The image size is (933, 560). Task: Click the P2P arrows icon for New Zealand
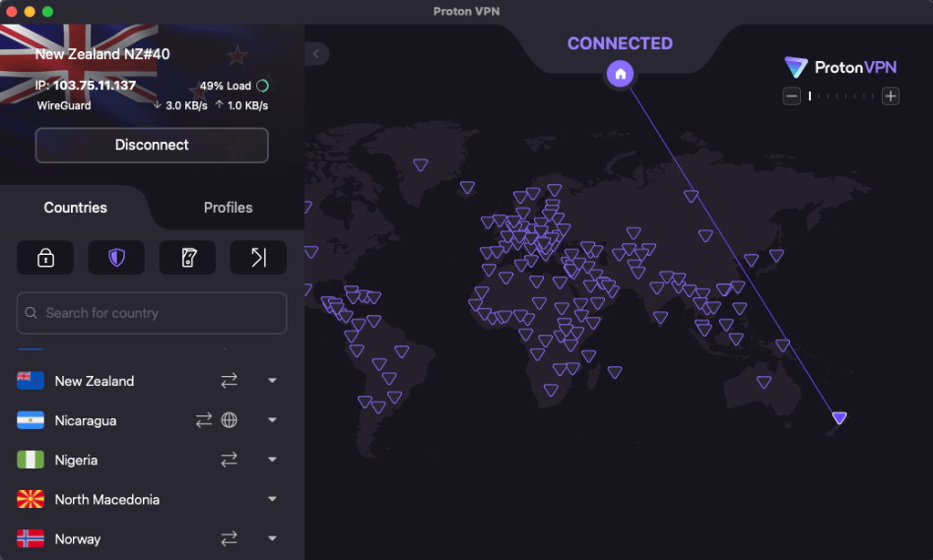pos(229,381)
